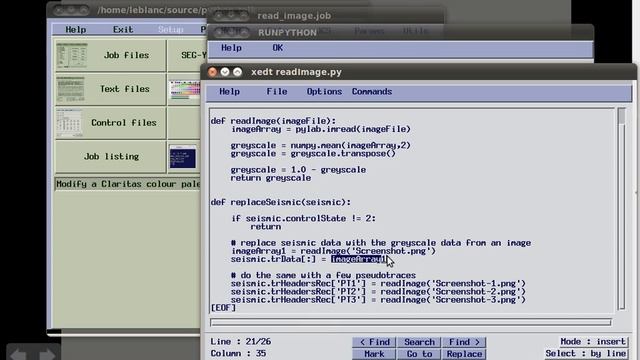
Task: Click the editor horizontal scrollbar
Action: click(x=411, y=322)
